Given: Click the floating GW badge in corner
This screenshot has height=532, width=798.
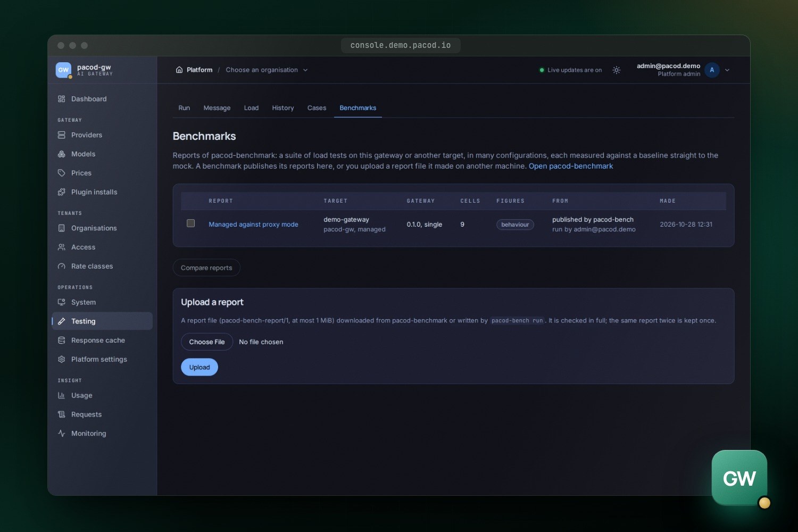Looking at the screenshot, I should click(x=739, y=478).
